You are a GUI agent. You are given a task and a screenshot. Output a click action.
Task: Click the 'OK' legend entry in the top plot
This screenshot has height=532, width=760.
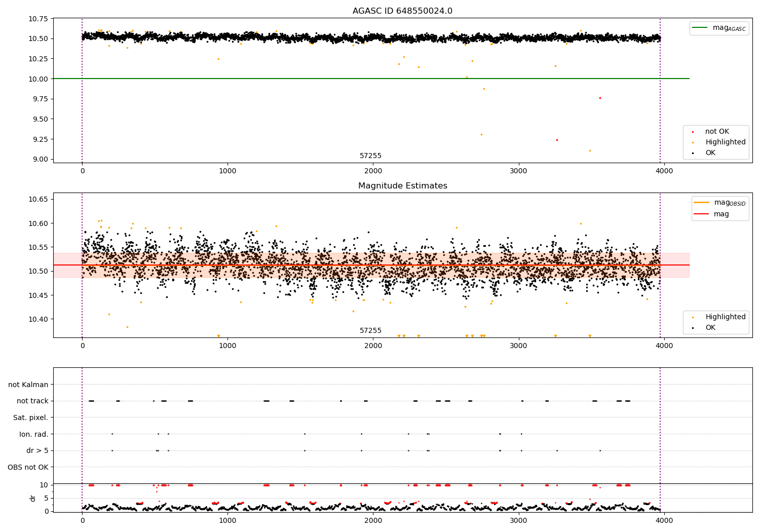coord(710,153)
